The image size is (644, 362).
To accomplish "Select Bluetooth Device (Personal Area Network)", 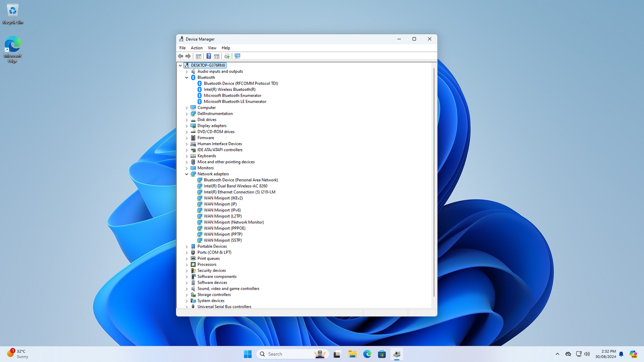I will [241, 180].
